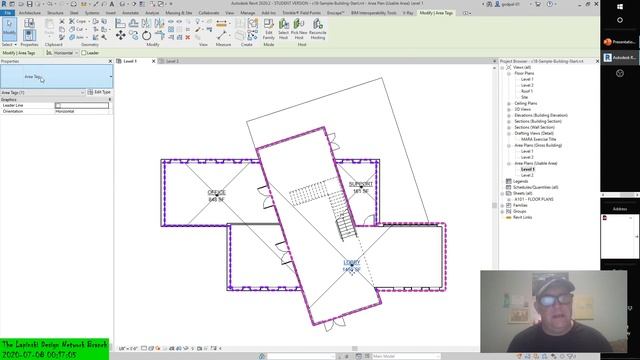Switch to the Annotate ribbon tab
Image resolution: width=640 pixels, height=360 pixels.
point(131,13)
